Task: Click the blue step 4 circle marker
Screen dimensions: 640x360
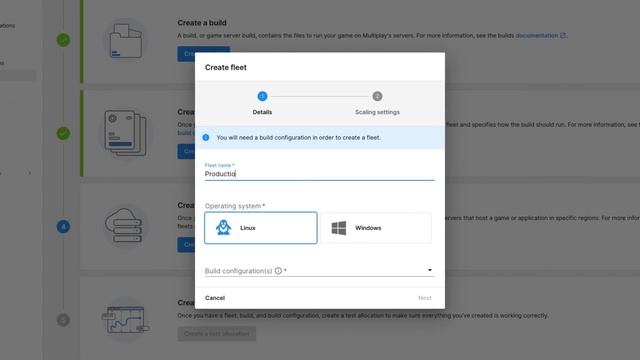Action: pyautogui.click(x=63, y=227)
